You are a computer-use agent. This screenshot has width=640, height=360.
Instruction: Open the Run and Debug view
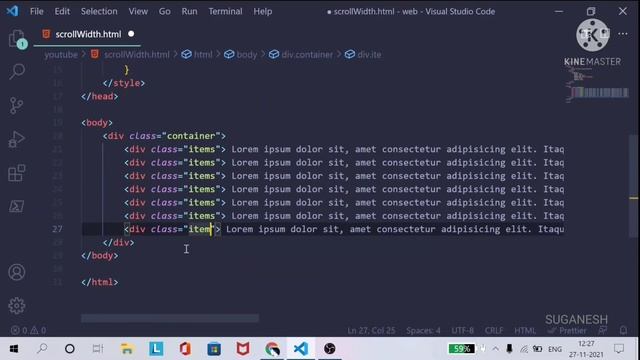pyautogui.click(x=16, y=139)
